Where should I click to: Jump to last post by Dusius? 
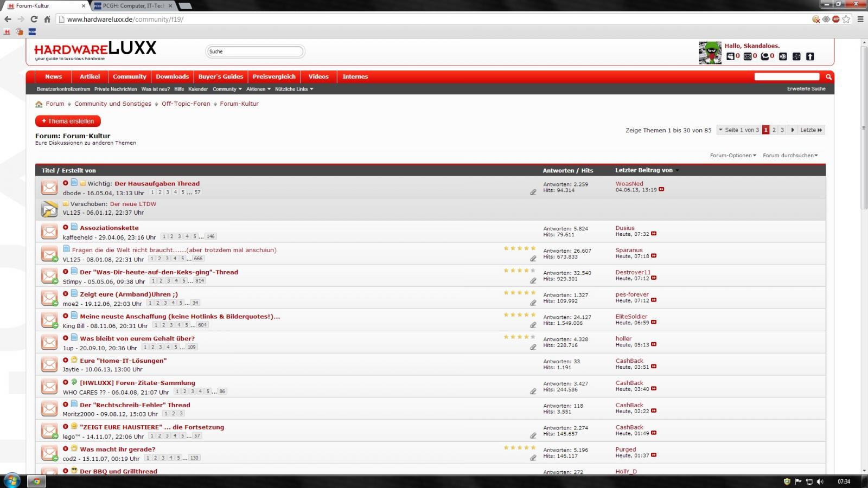coord(654,234)
